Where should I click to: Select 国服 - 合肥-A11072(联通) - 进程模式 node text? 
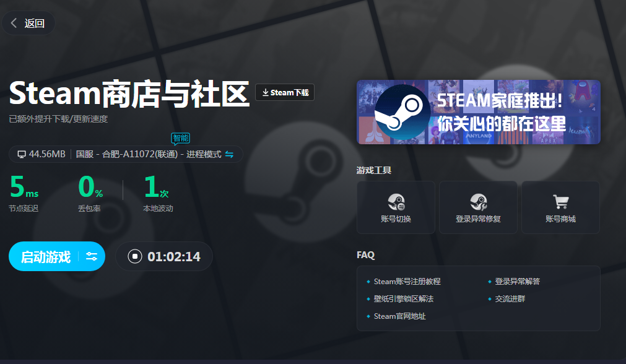[x=149, y=154]
